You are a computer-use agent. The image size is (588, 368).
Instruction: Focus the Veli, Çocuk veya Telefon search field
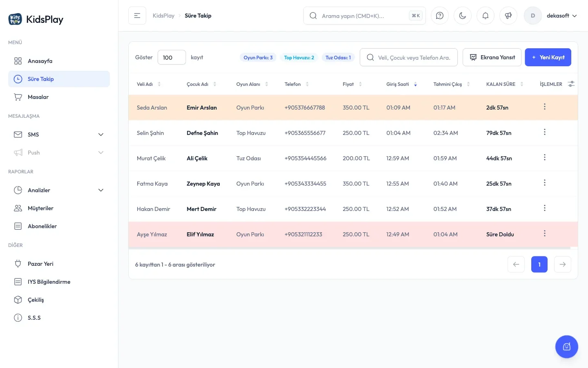coord(408,57)
